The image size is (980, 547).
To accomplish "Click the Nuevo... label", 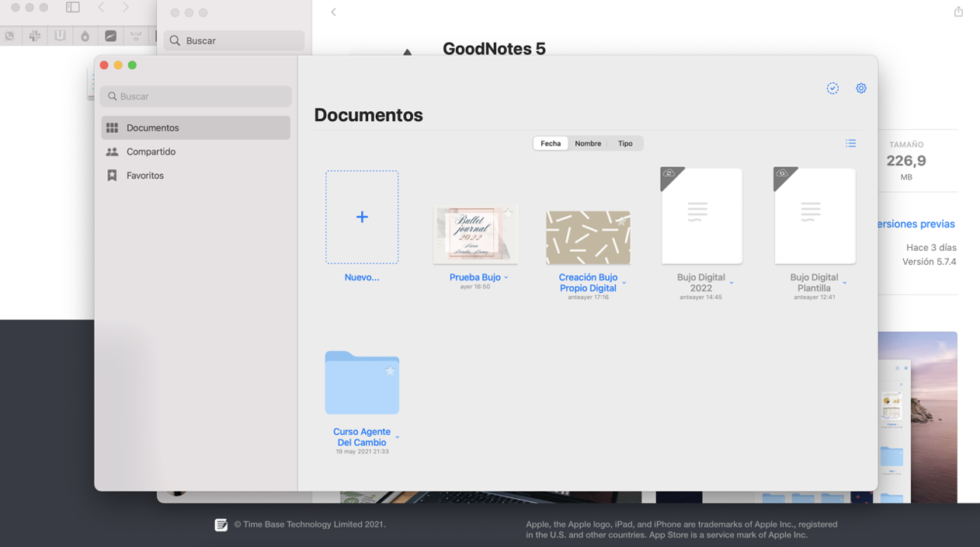I will click(362, 277).
